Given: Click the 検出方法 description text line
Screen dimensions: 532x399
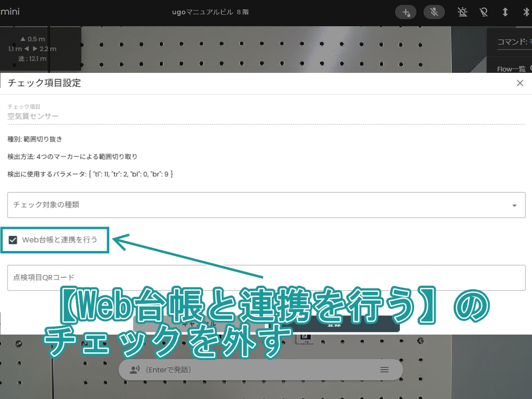Looking at the screenshot, I should (72, 157).
